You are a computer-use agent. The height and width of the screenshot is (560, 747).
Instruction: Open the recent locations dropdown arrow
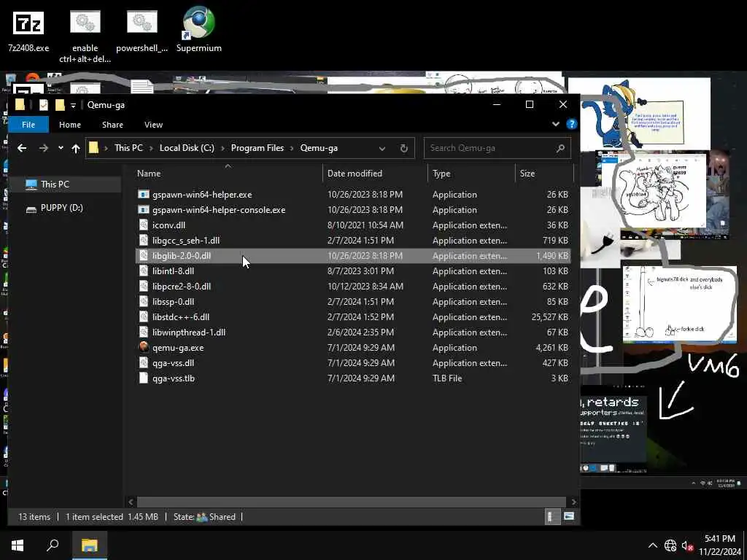[x=61, y=148]
